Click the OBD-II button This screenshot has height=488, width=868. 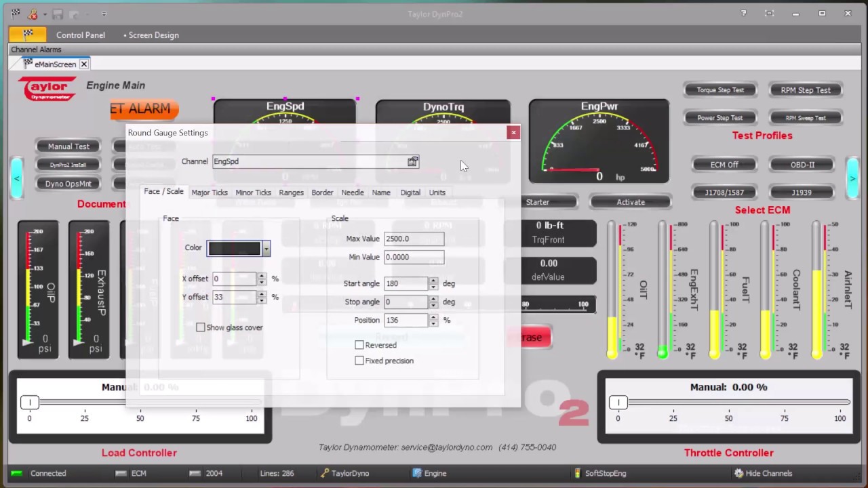pos(803,165)
